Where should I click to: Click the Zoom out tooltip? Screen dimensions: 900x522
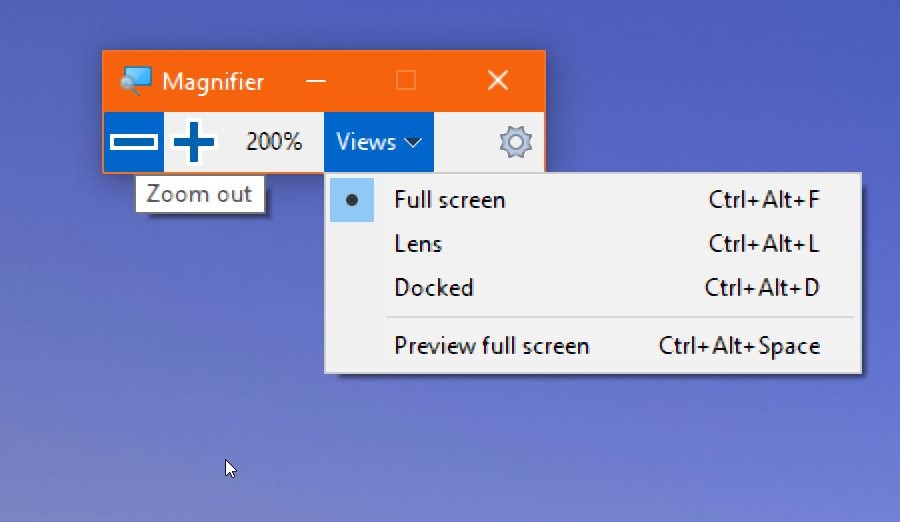200,194
